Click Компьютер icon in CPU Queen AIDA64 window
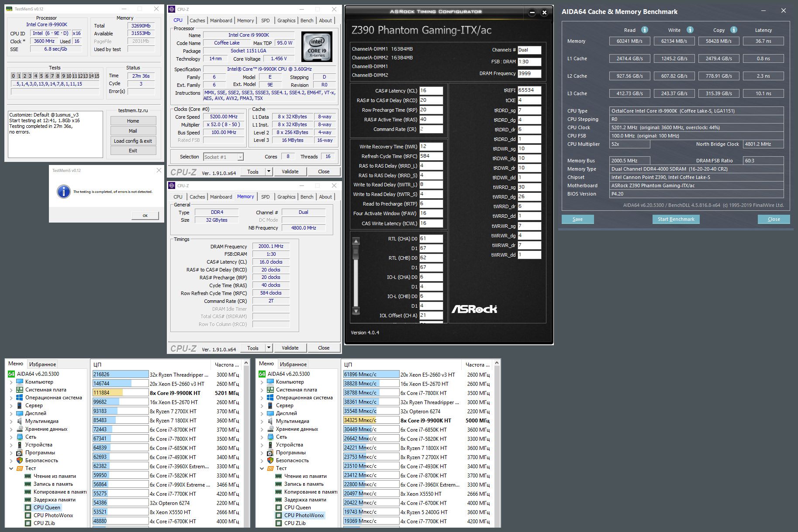This screenshot has height=532, width=798. pos(20,382)
